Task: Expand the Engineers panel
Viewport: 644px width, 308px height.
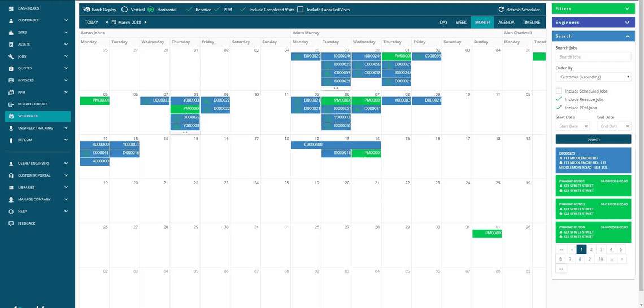Action: [x=593, y=23]
